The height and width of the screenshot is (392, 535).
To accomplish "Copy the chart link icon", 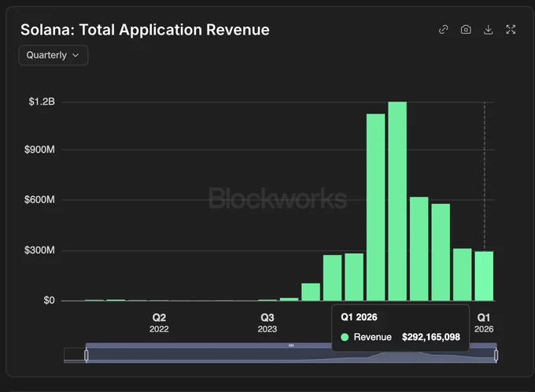I will (x=443, y=30).
